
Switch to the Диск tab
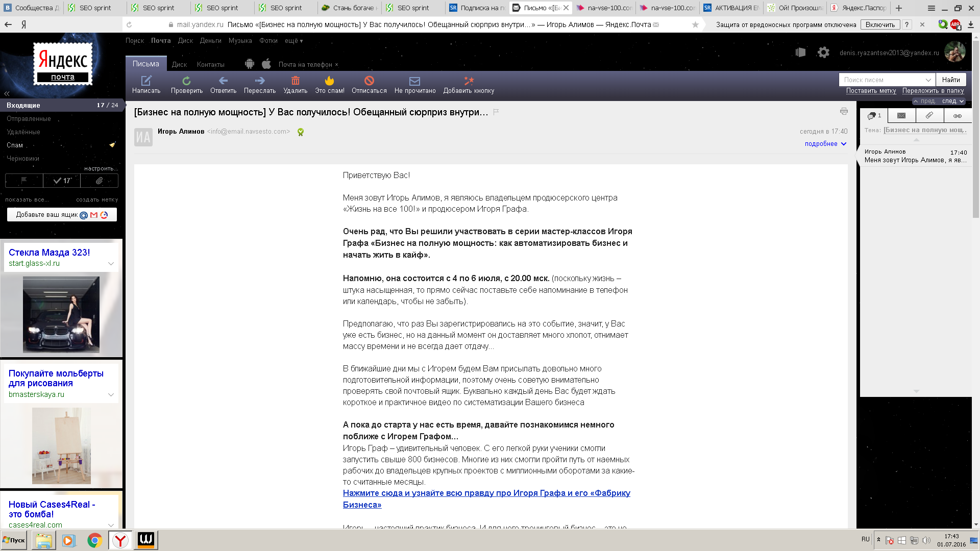[x=179, y=64]
